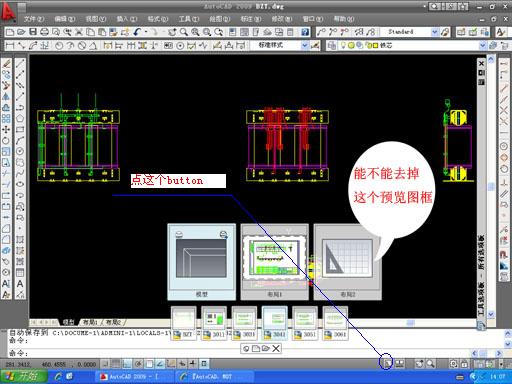Click the Quick View Drawings status icon
The width and height of the screenshot is (512, 384).
coord(400,364)
